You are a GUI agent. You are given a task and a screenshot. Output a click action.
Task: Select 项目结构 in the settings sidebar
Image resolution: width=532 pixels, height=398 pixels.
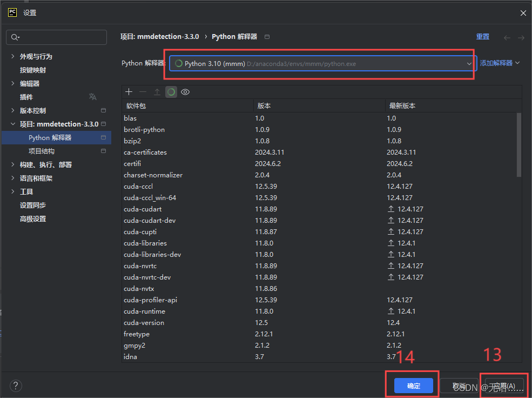pyautogui.click(x=41, y=150)
